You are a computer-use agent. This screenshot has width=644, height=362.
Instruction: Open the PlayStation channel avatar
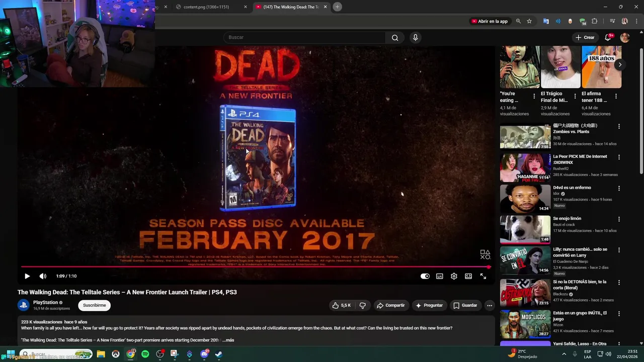pos(24,305)
